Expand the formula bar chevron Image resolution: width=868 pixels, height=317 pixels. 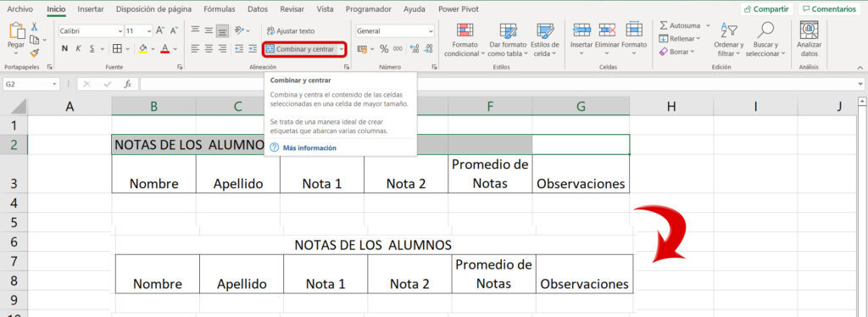click(860, 84)
